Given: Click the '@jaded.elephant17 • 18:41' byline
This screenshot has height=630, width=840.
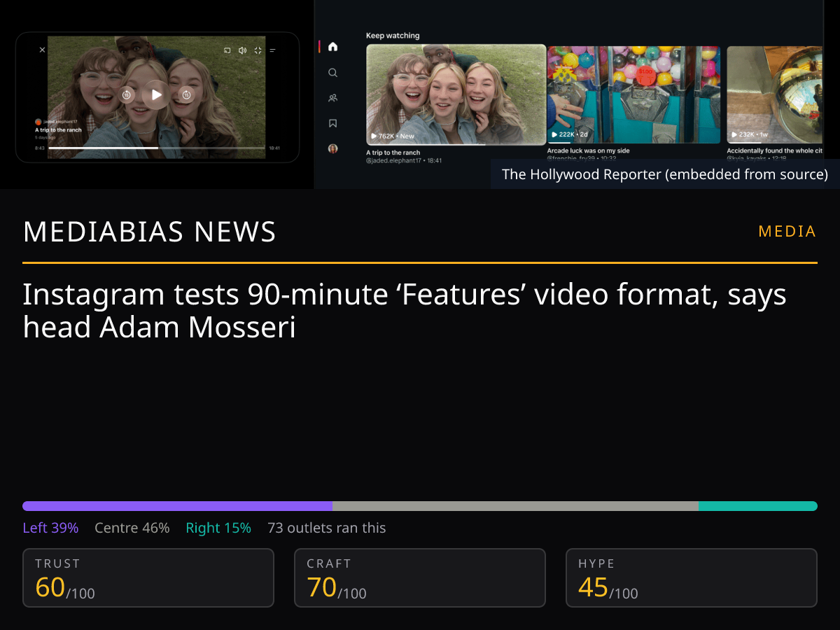Looking at the screenshot, I should coord(404,161).
